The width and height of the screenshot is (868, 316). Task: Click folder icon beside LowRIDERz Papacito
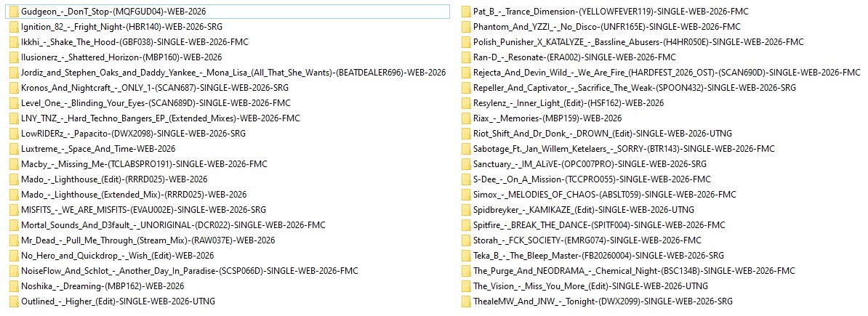(x=14, y=134)
